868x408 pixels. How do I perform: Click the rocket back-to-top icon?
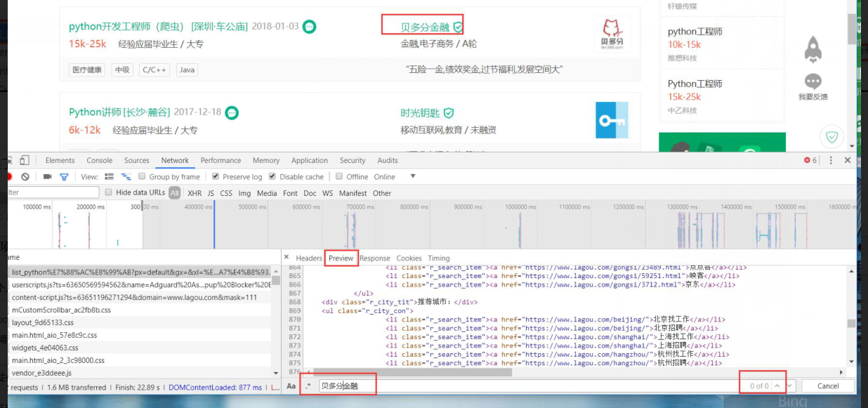coord(813,49)
